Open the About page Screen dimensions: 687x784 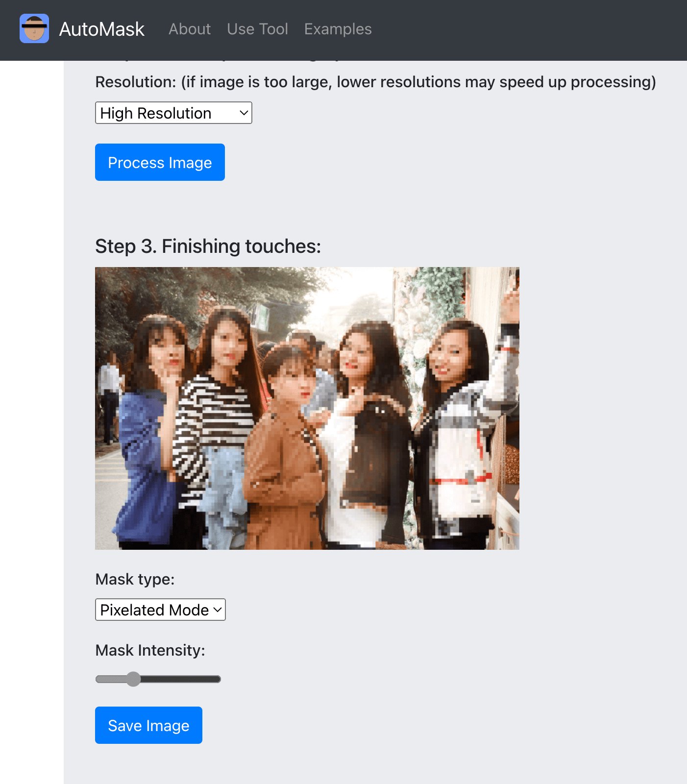point(190,29)
